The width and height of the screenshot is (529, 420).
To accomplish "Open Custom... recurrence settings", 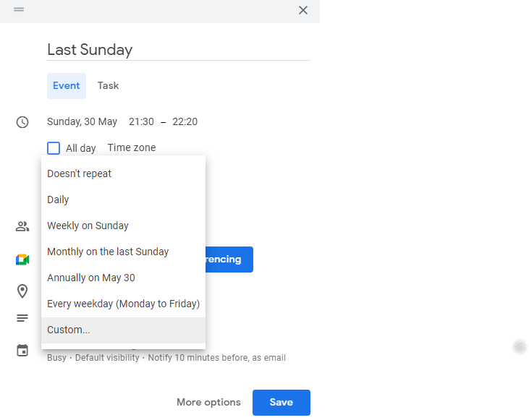I will [69, 330].
